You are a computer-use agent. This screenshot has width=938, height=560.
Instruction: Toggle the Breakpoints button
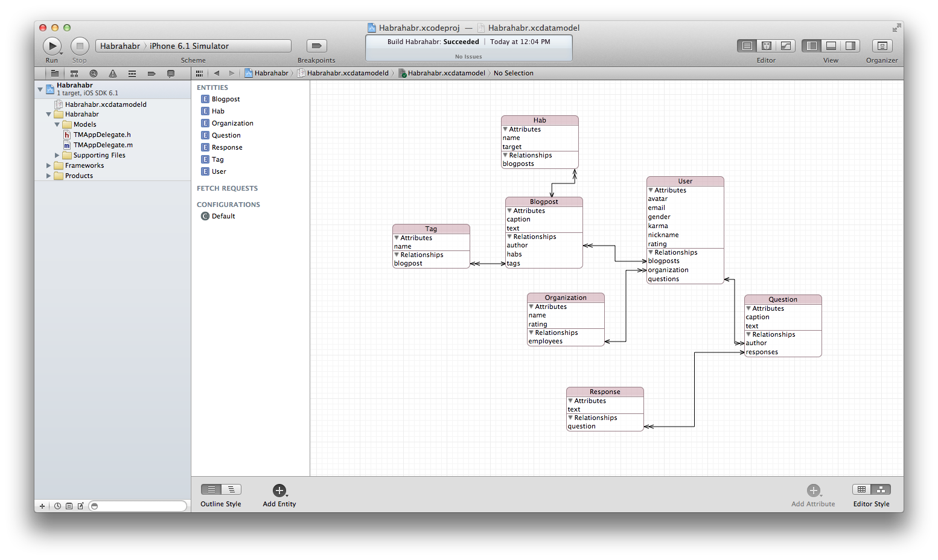pyautogui.click(x=316, y=46)
